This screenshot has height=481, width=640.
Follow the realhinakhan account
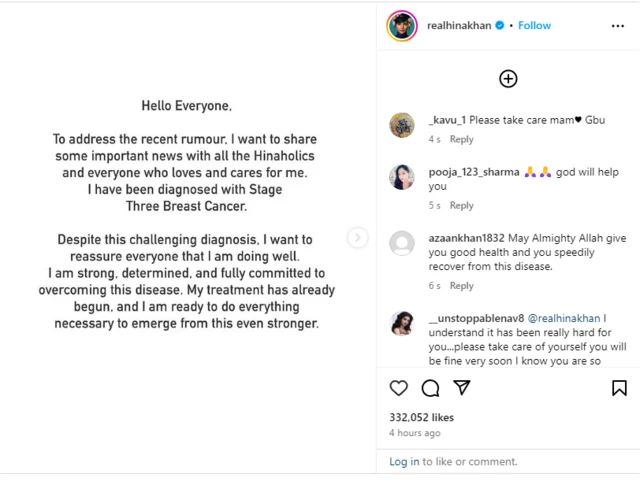[534, 26]
